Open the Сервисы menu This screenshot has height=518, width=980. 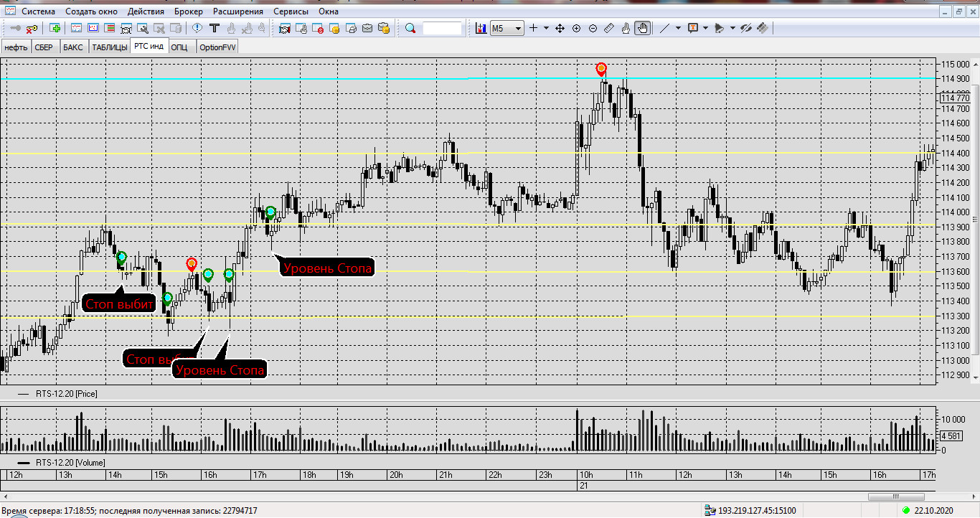[291, 11]
